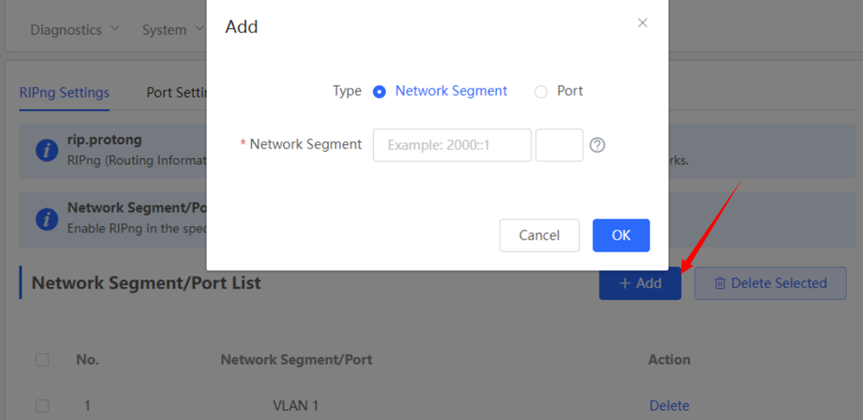
Task: Confirm the dialog with OK
Action: pyautogui.click(x=621, y=235)
